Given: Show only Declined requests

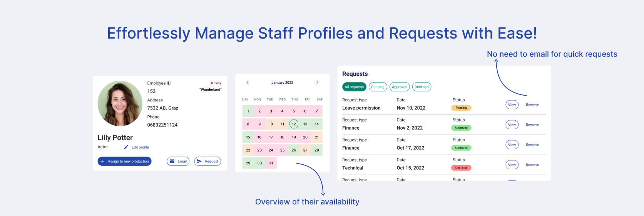Looking at the screenshot, I should tap(422, 87).
